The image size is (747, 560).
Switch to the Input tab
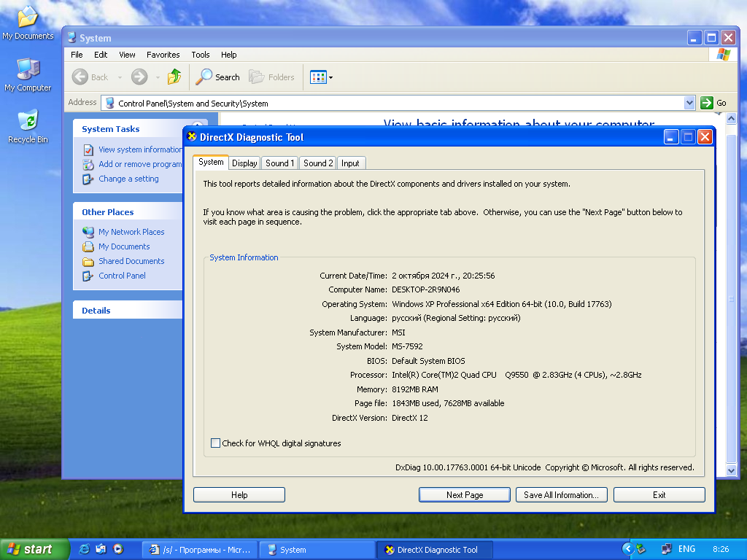[x=351, y=163]
